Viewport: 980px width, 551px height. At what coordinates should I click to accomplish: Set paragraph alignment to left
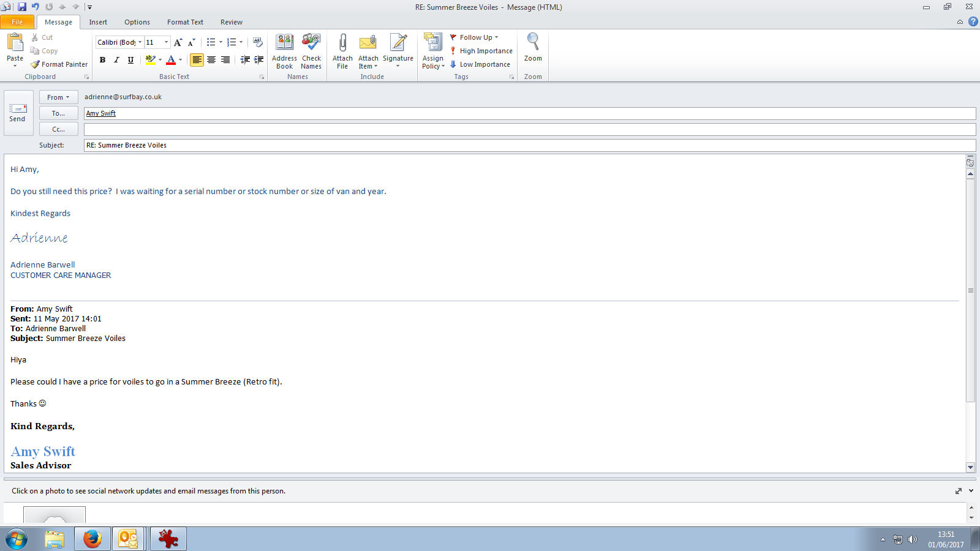(197, 60)
